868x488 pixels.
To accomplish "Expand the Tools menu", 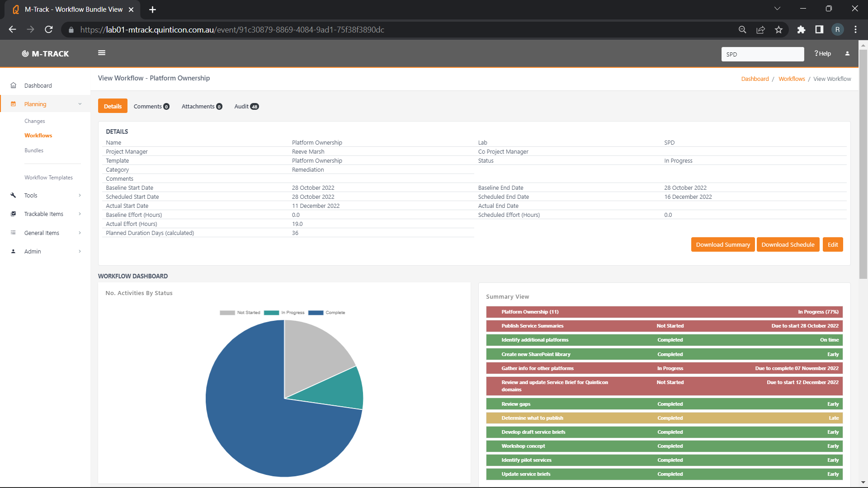I will click(80, 195).
